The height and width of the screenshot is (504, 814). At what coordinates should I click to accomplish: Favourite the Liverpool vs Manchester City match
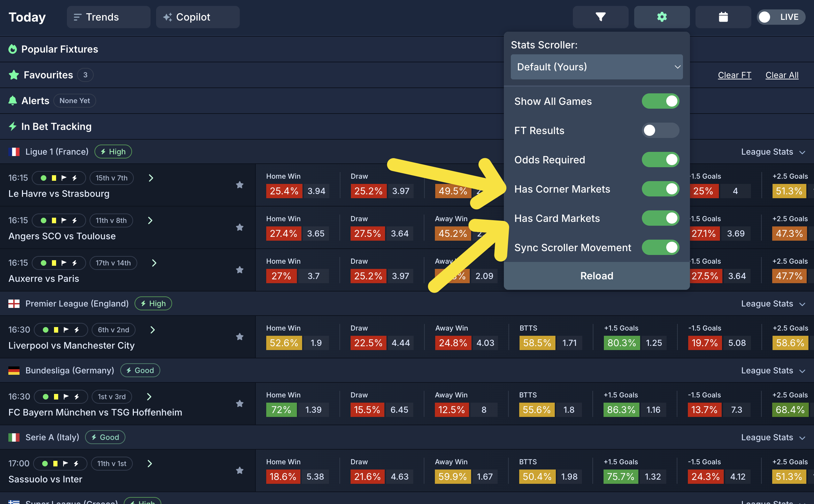[240, 337]
